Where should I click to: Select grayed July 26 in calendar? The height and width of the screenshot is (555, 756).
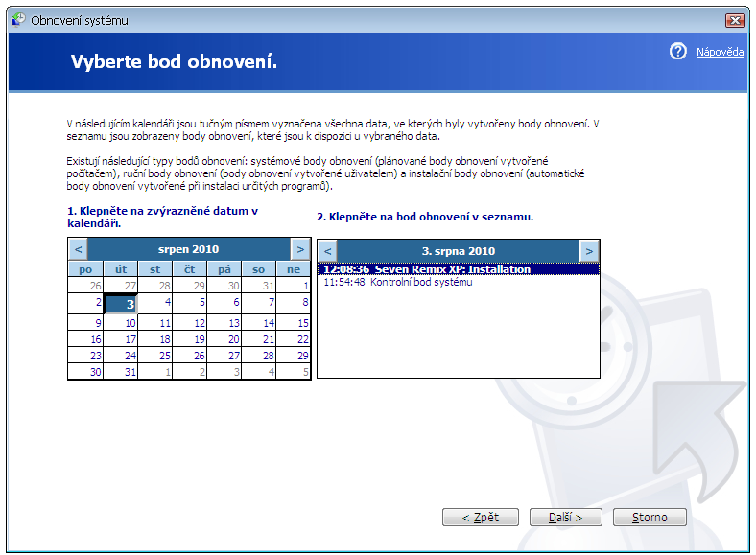(85, 286)
